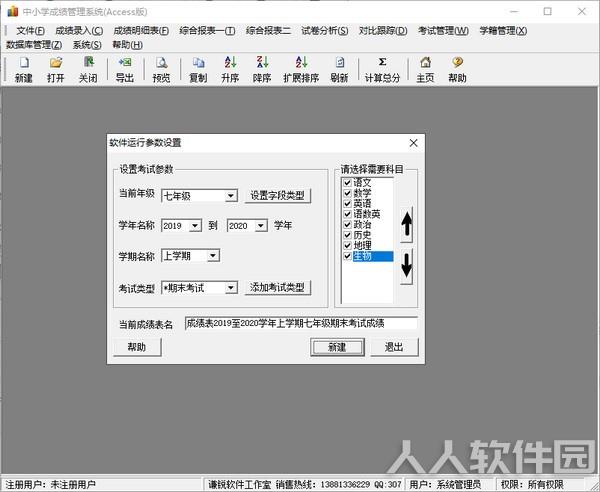Click the 添加考试类型 button
This screenshot has width=600, height=492.
pos(277,287)
